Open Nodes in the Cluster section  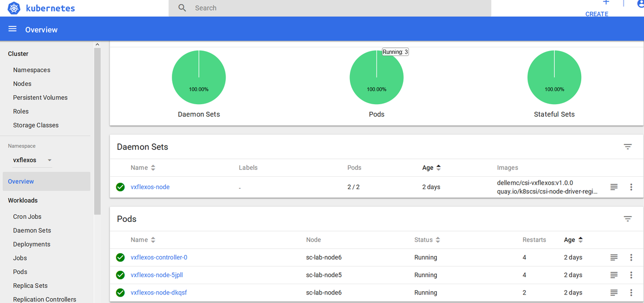22,84
